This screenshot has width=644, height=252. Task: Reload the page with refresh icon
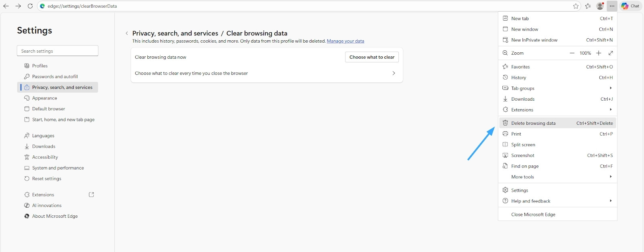30,6
